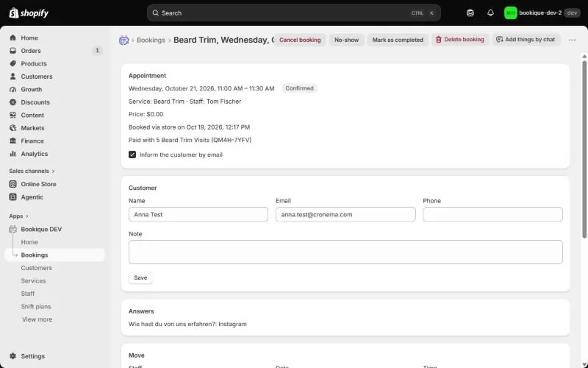Click the Shopify logo
588x368 pixels.
pyautogui.click(x=29, y=13)
